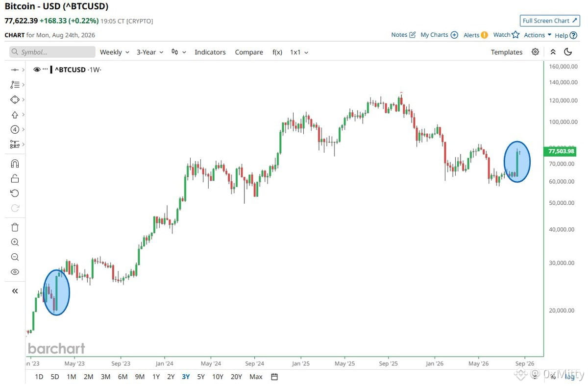
Task: Select the 2Y time range
Action: (171, 377)
